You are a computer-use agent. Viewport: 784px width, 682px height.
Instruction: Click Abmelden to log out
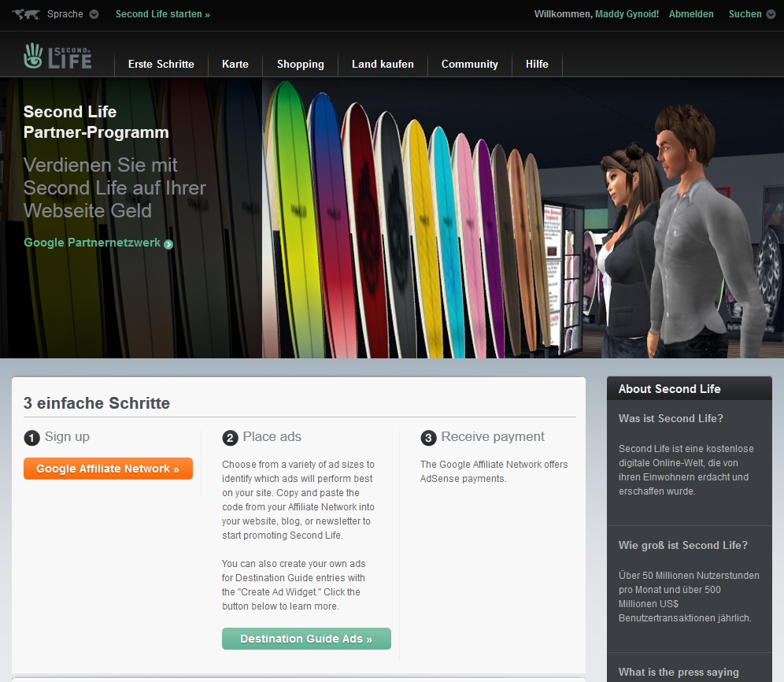pyautogui.click(x=691, y=14)
